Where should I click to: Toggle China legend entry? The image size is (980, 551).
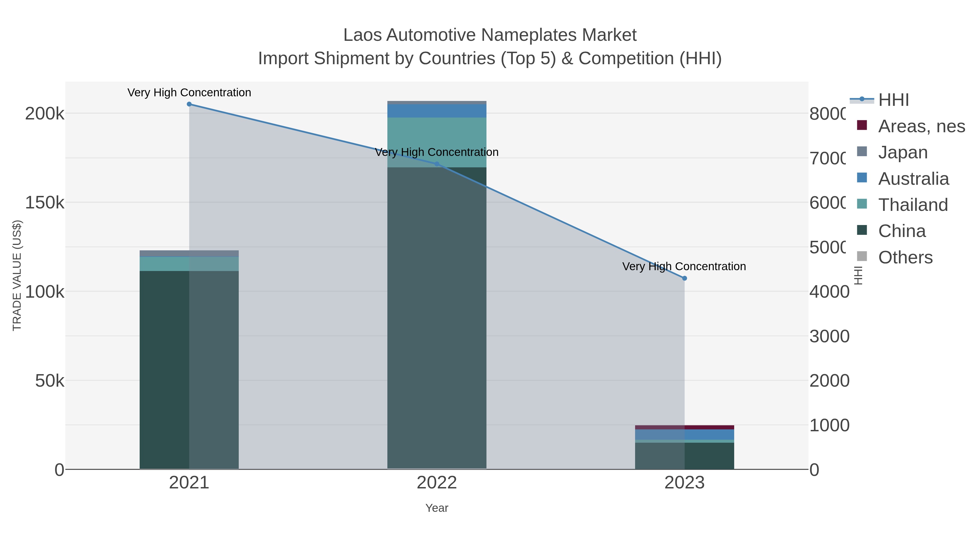pyautogui.click(x=891, y=231)
